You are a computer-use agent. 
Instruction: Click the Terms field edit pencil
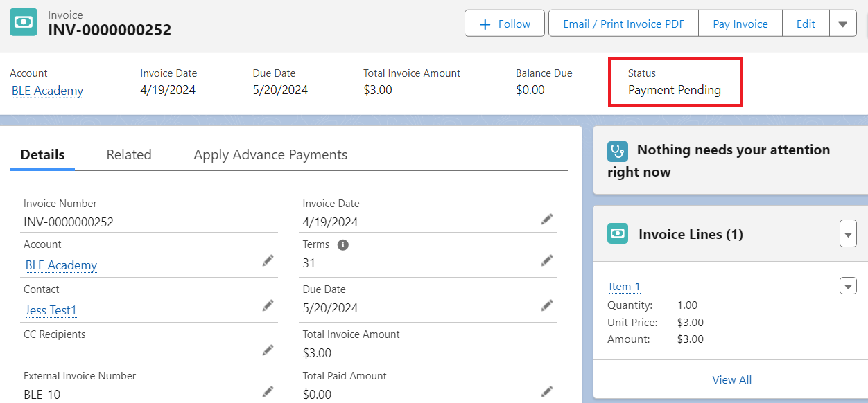click(547, 260)
